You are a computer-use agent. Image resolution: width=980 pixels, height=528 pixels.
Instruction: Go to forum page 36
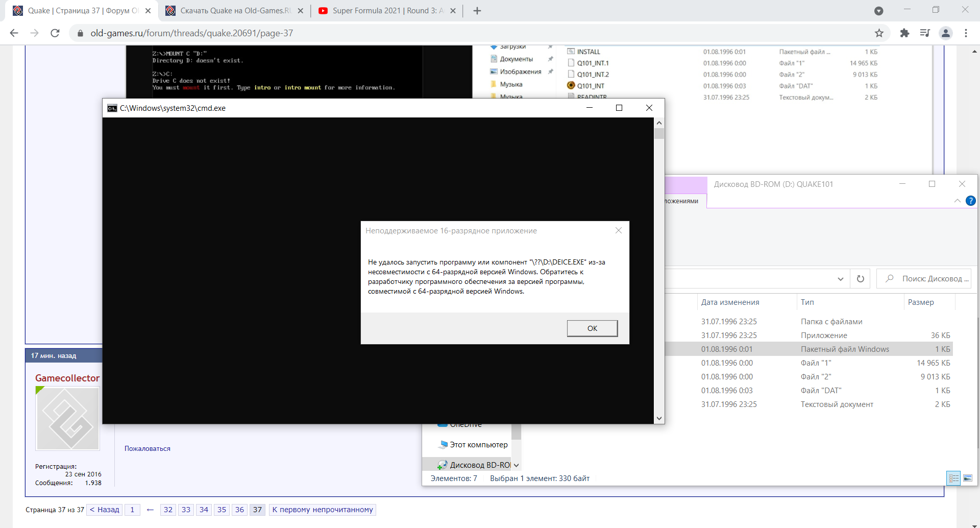[239, 510]
